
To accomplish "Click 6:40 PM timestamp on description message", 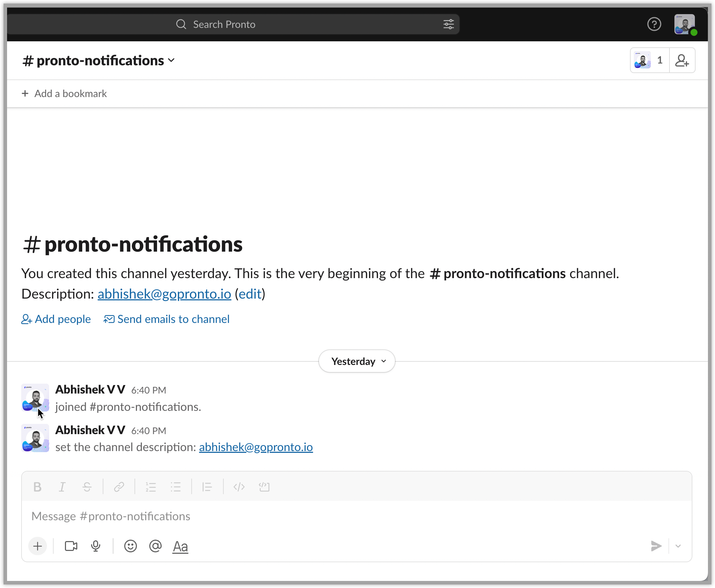I will 149,431.
